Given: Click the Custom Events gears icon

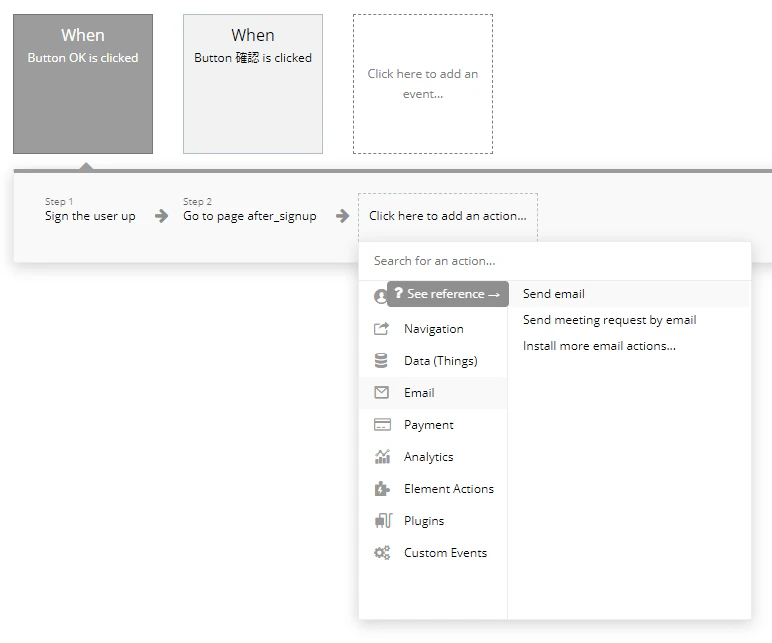Looking at the screenshot, I should [x=382, y=552].
